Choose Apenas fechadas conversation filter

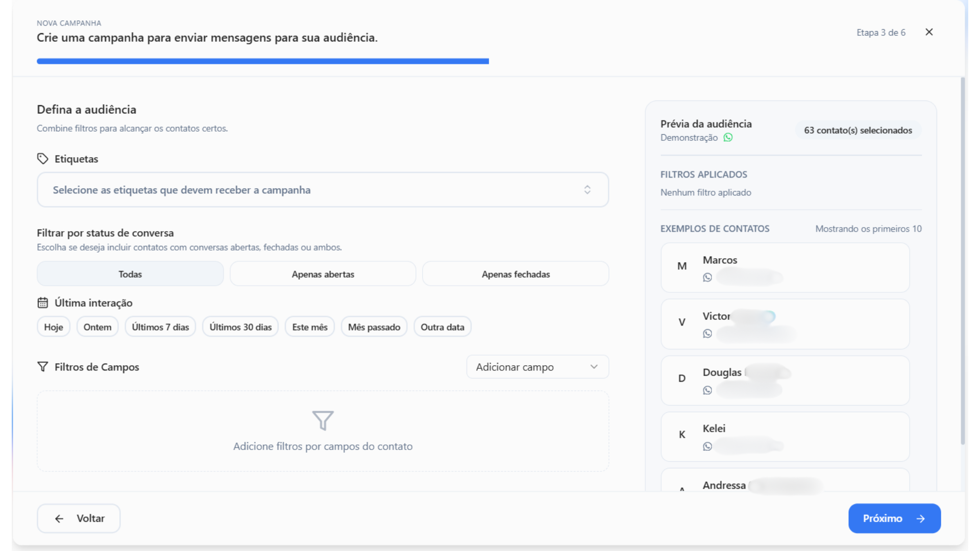[516, 274]
